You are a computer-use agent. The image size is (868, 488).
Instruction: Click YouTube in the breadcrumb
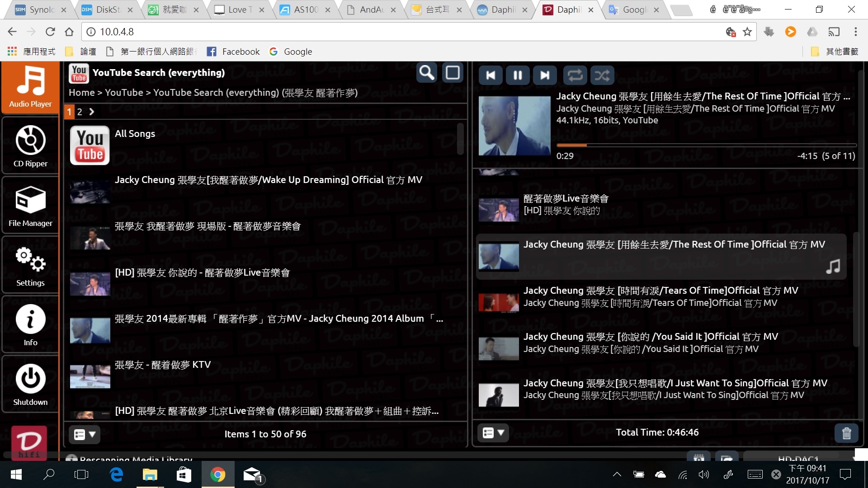(124, 93)
